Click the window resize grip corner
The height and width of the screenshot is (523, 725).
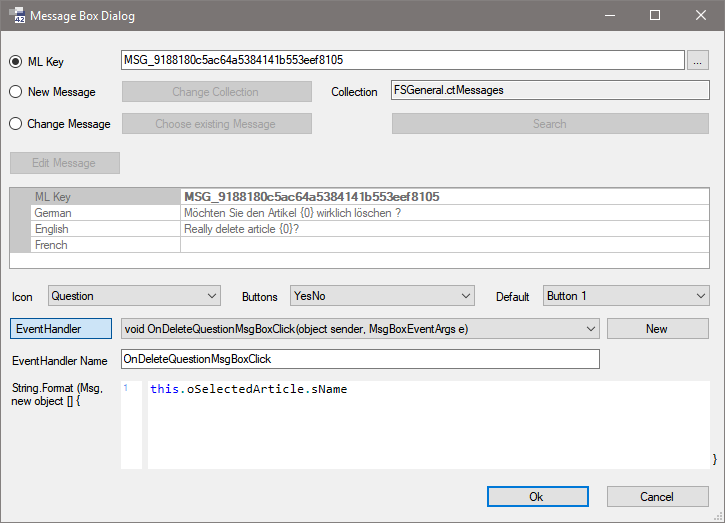718,516
